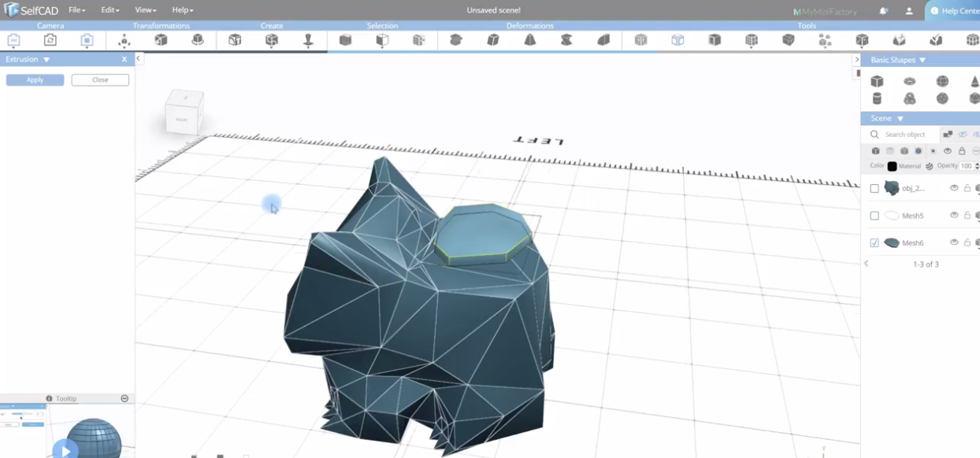Add a torus from Basic Shapes
Image resolution: width=980 pixels, height=458 pixels.
[909, 81]
